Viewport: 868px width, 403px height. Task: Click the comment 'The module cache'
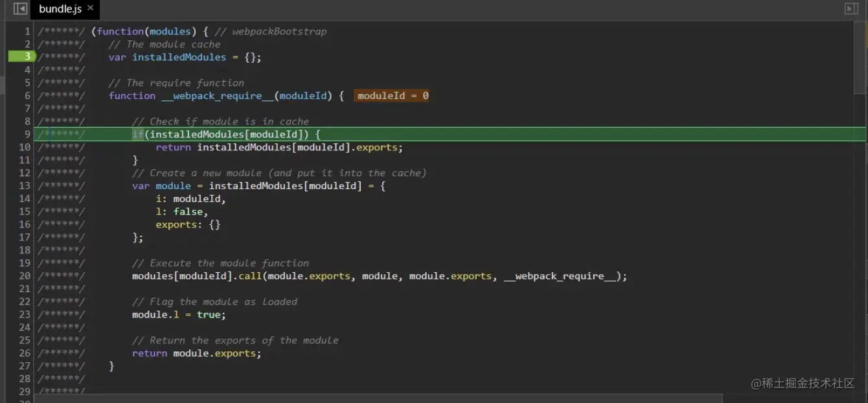click(x=165, y=44)
